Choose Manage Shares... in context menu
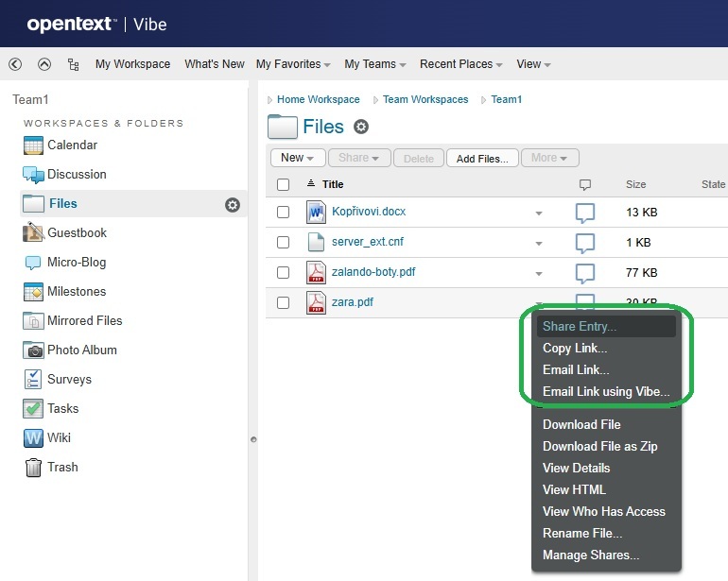This screenshot has width=728, height=581. tap(606, 555)
